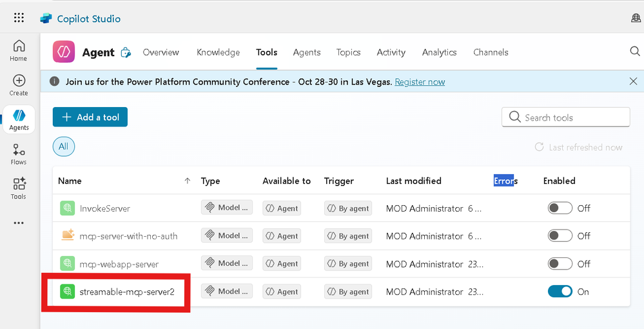The width and height of the screenshot is (644, 329).
Task: Click the refresh icon beside Last refreshed now
Action: pyautogui.click(x=540, y=147)
